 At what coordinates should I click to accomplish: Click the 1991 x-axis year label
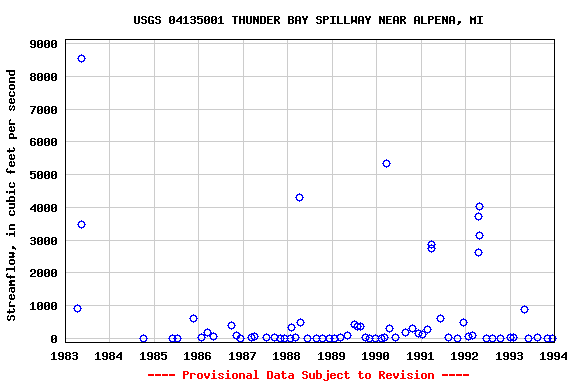[x=421, y=356]
